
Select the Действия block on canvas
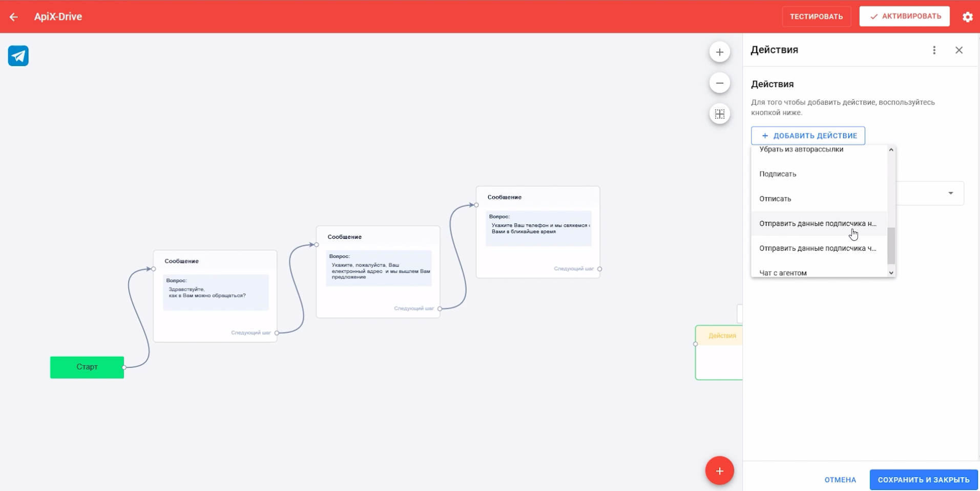pyautogui.click(x=719, y=353)
